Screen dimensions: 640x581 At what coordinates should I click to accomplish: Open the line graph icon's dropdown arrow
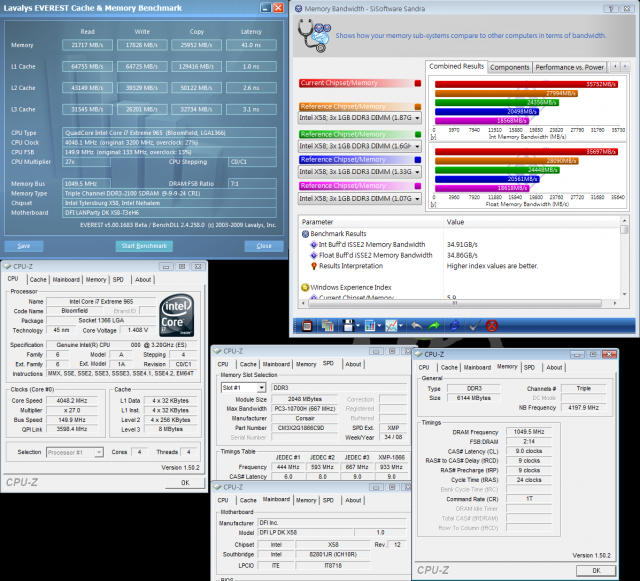click(401, 326)
